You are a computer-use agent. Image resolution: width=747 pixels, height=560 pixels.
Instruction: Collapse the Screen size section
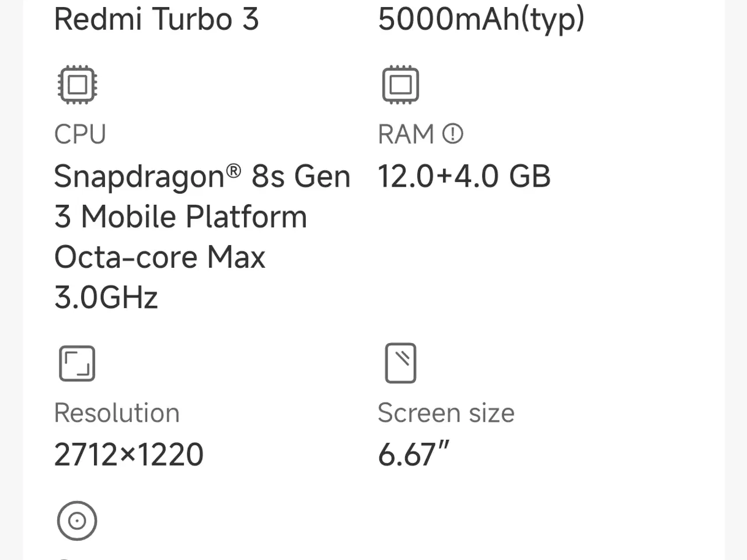(x=446, y=412)
